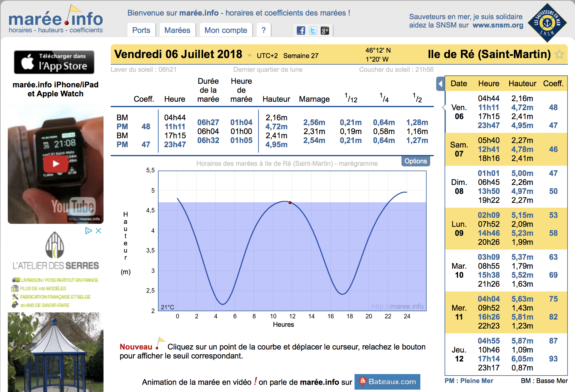The height and width of the screenshot is (392, 575).
Task: Select Jeu. 12 in the weekly table
Action: pyautogui.click(x=459, y=354)
